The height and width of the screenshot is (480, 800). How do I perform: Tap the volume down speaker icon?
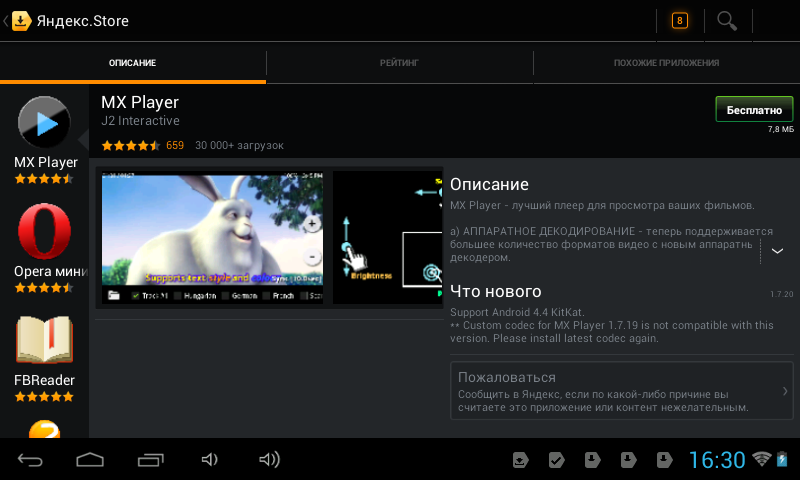tap(209, 460)
